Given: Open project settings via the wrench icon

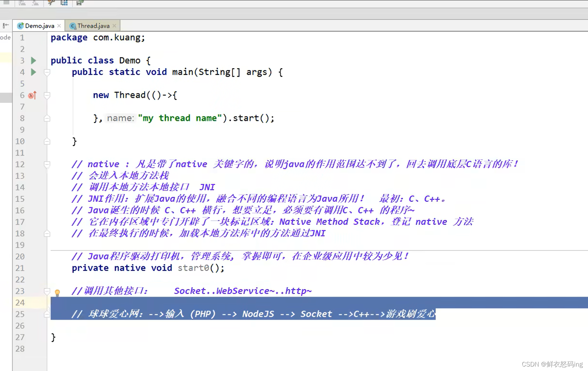Looking at the screenshot, I should [51, 3].
